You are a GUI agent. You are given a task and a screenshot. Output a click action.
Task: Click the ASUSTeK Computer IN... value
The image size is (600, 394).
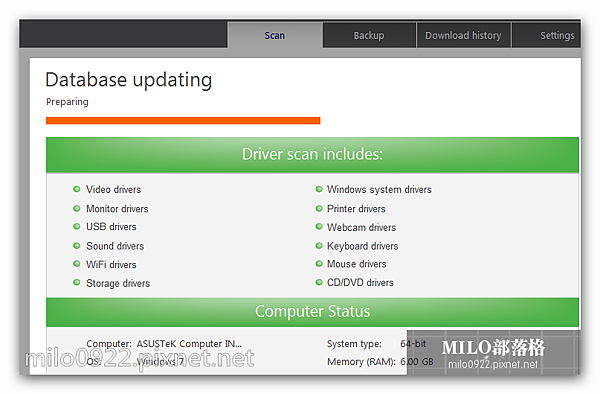[x=189, y=344]
